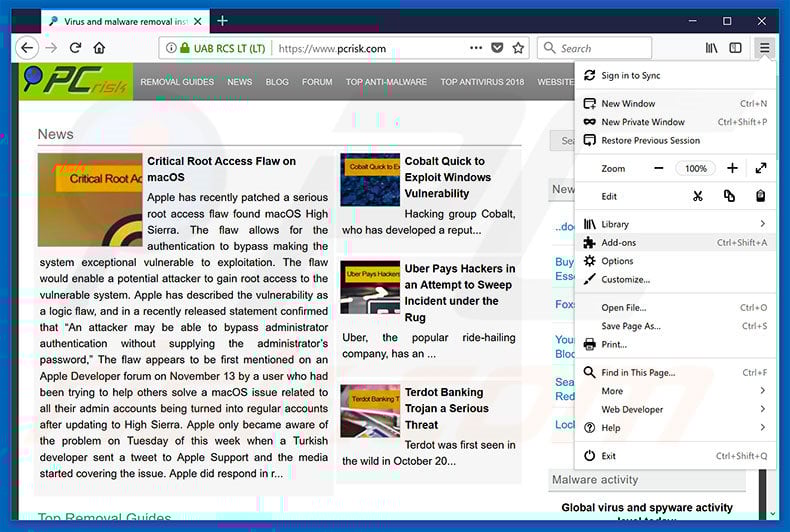Paste using clipboard icon
Viewport: 790px width, 532px height.
coord(760,196)
